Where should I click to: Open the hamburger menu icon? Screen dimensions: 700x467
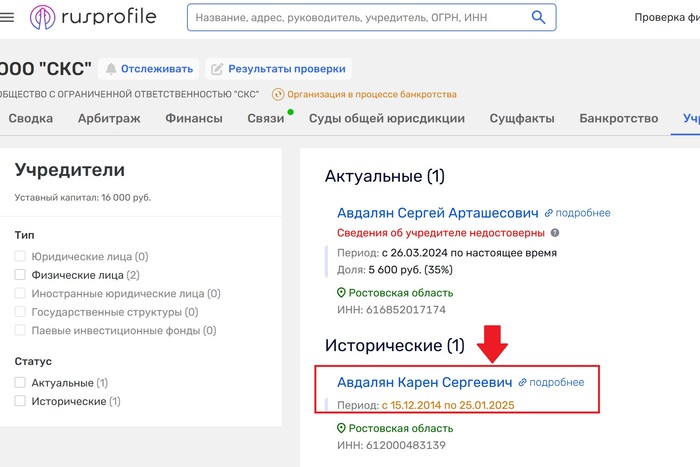coord(7,17)
